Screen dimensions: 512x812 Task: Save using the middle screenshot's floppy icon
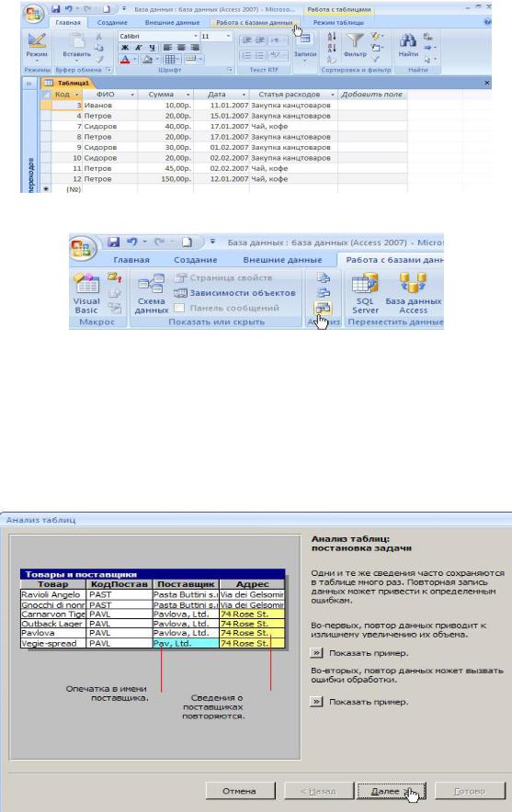(x=113, y=242)
